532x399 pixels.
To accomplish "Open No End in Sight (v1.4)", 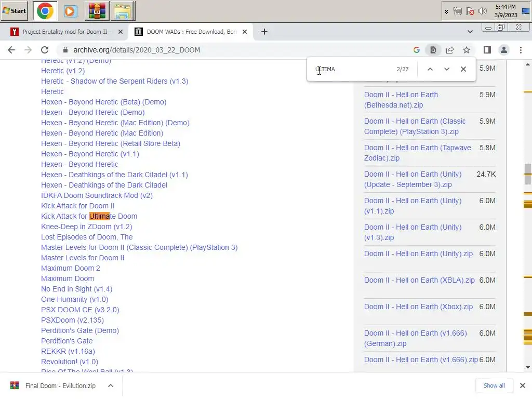I will (77, 289).
